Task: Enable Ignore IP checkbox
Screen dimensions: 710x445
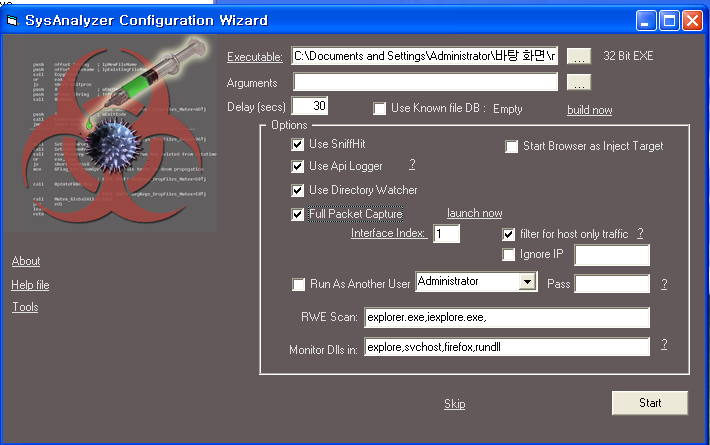Action: [509, 254]
